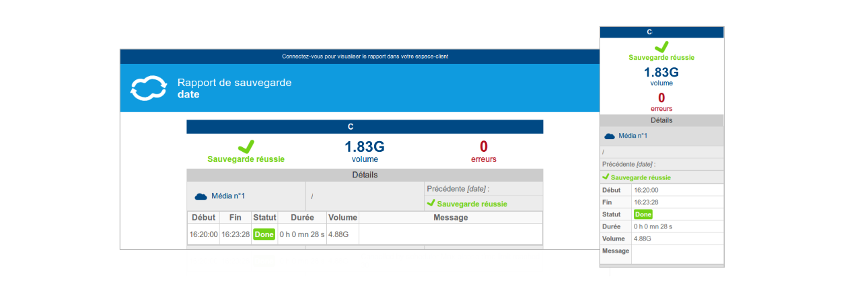This screenshot has height=301, width=868.
Task: Click '16:20:00' cell in desktop table
Action: 203,234
